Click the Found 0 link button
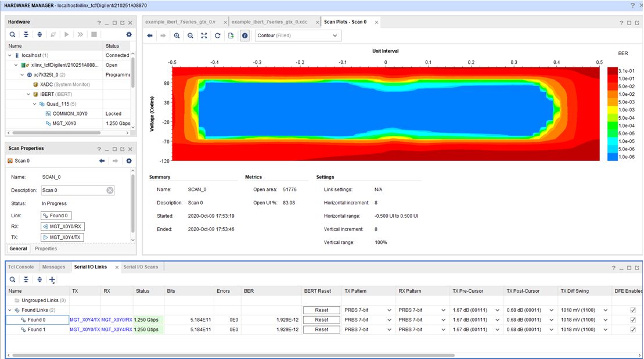The width and height of the screenshot is (644, 359). 56,216
